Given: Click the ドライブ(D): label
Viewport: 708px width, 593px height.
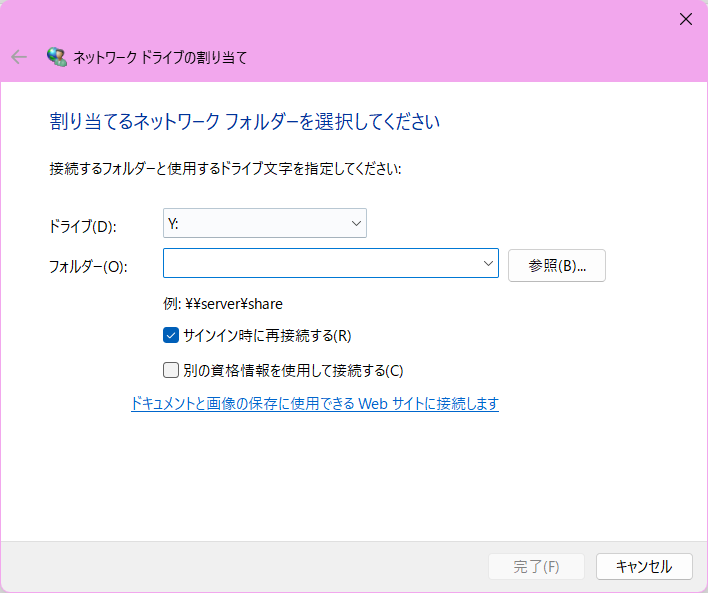Looking at the screenshot, I should point(83,226).
